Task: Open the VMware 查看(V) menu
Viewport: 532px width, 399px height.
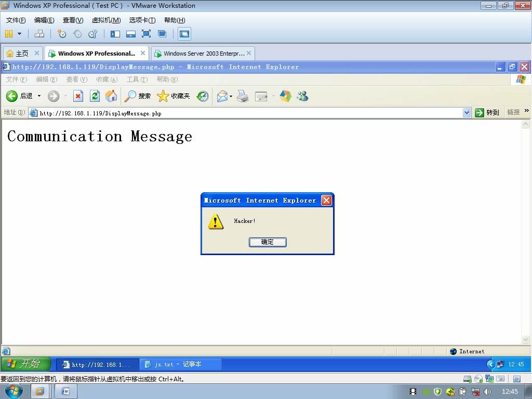Action: point(73,20)
